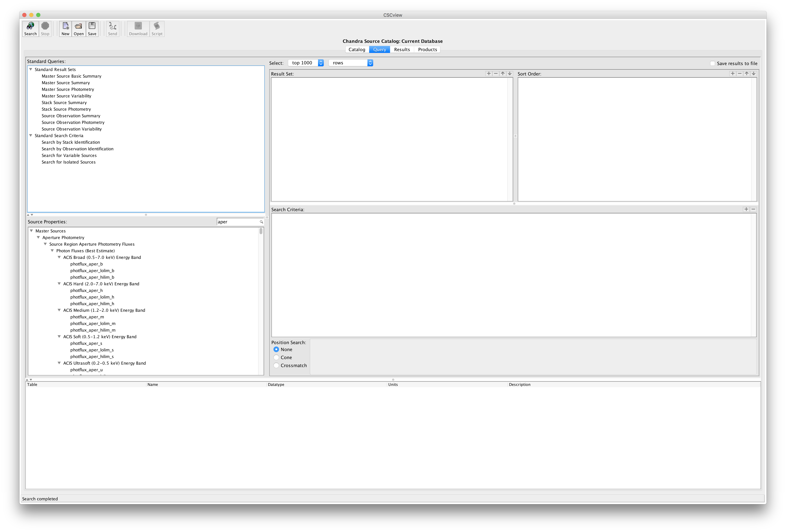Click the Sort Order move-down arrow icon

(753, 73)
